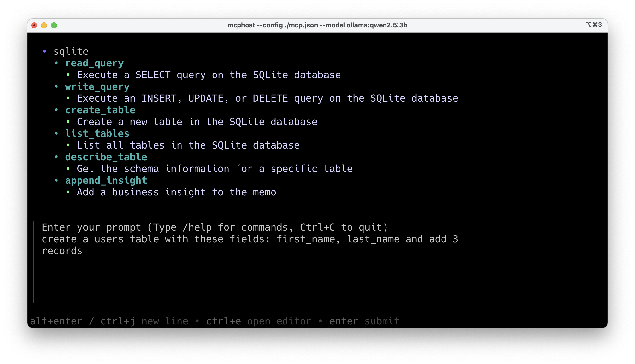Click the word first_name in typed prompt
The width and height of the screenshot is (635, 364).
(x=305, y=239)
